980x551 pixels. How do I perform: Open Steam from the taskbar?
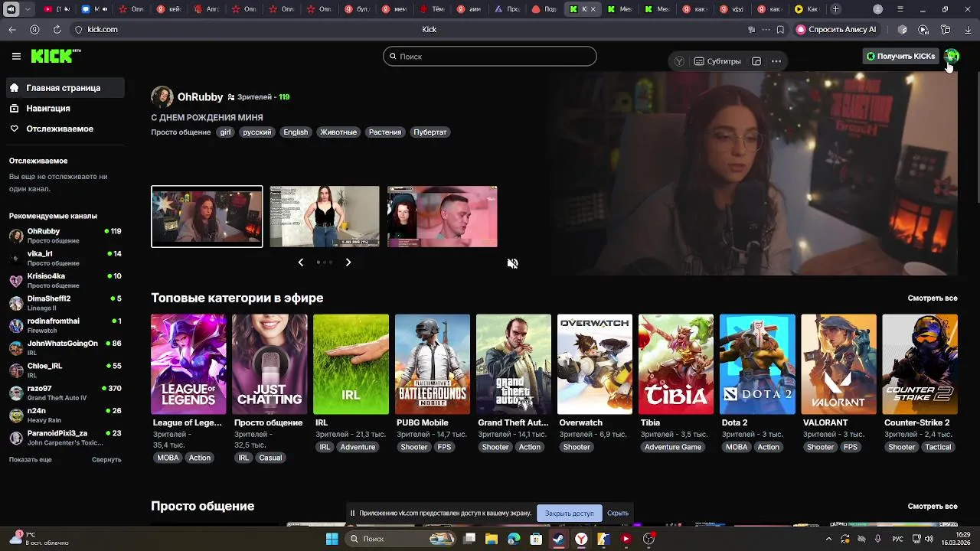pyautogui.click(x=558, y=539)
